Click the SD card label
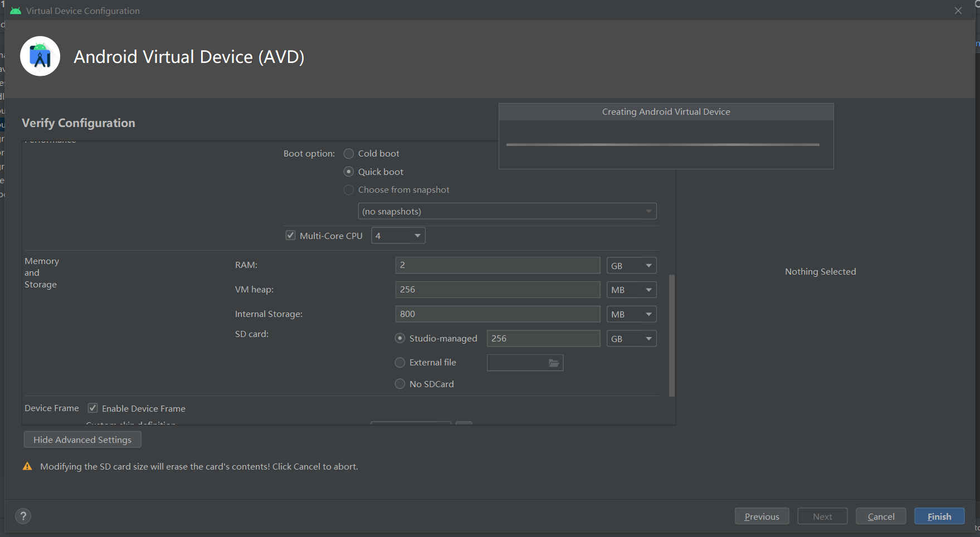Image resolution: width=980 pixels, height=537 pixels. [x=252, y=334]
